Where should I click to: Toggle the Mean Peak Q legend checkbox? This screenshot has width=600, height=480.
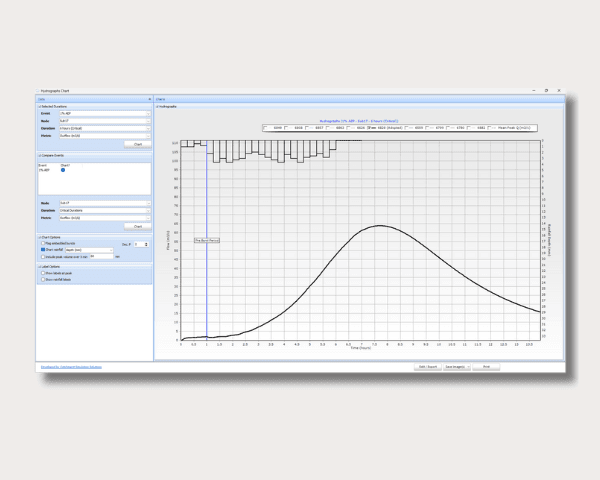point(489,128)
